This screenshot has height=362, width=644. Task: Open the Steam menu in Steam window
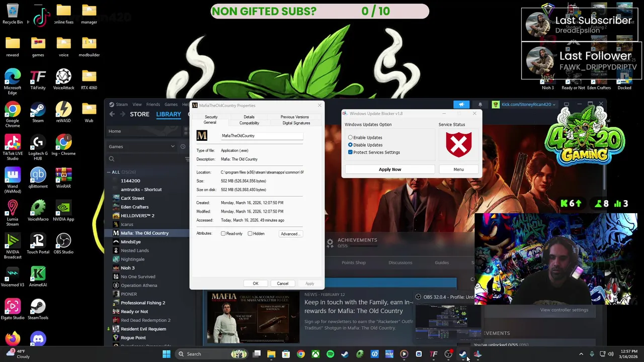[121, 105]
